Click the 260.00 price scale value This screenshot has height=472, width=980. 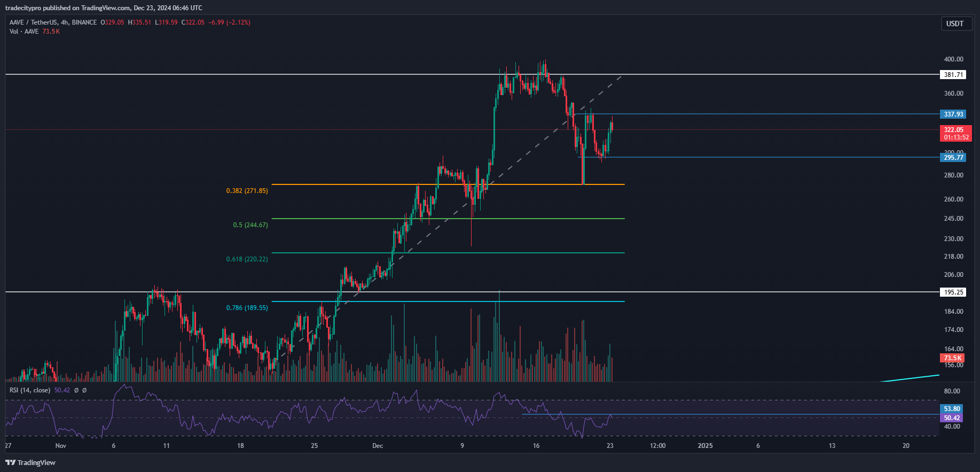(954, 199)
